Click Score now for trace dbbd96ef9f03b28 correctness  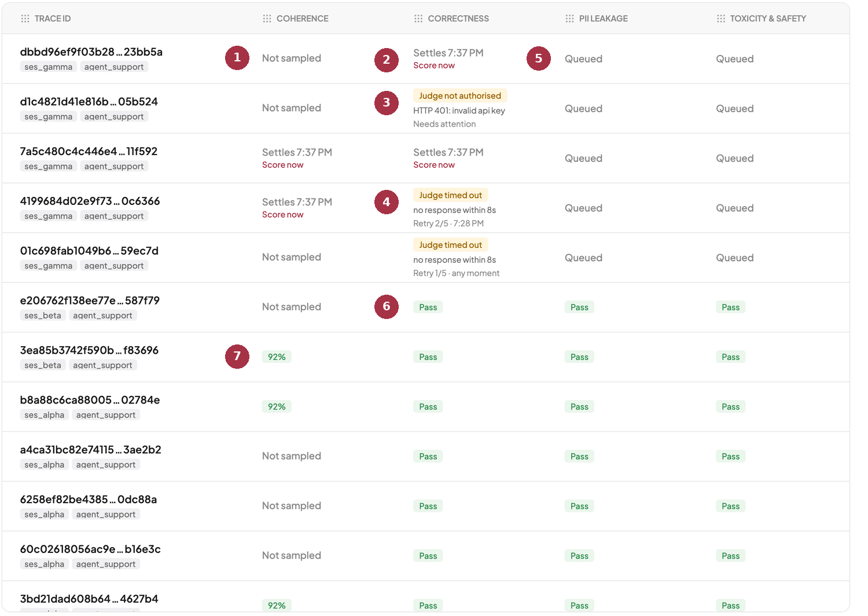(x=434, y=65)
